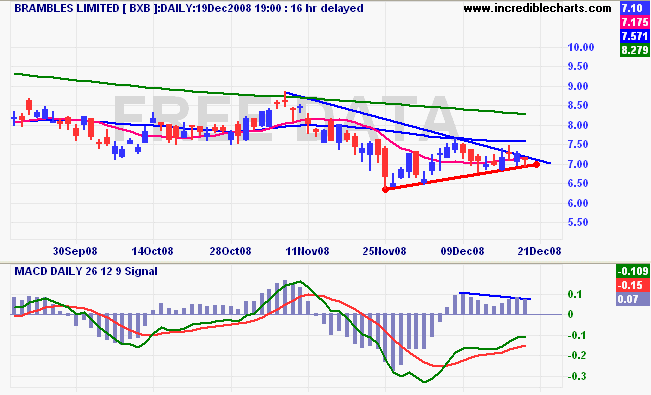Click the 14Oct08 date label
The image size is (651, 395).
coord(152,251)
